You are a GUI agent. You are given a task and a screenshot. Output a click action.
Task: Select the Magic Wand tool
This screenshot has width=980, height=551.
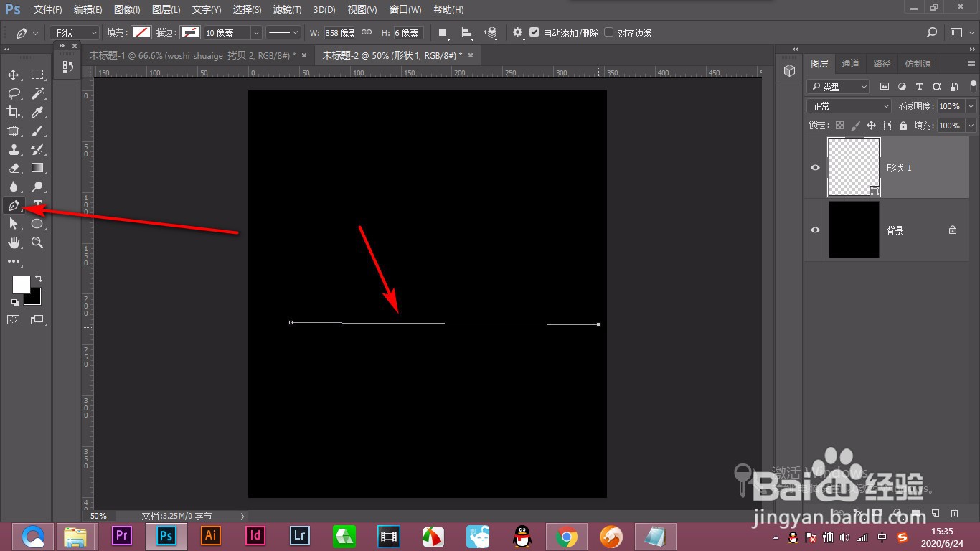[x=37, y=93]
